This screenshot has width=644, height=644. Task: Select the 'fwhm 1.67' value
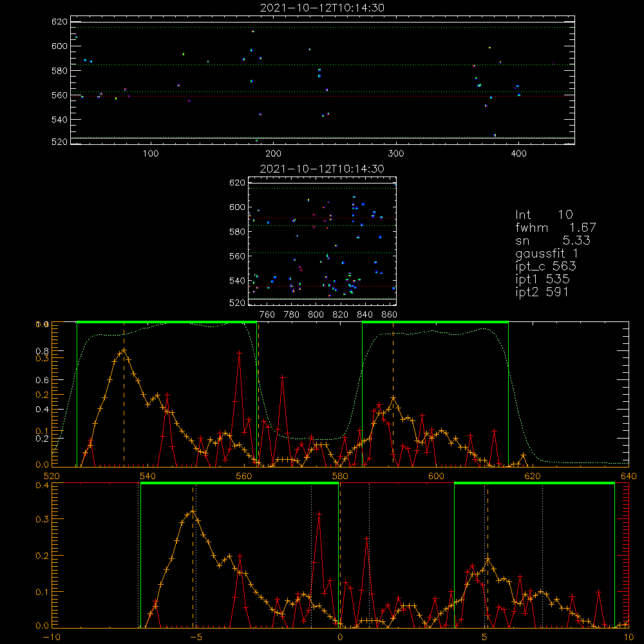[555, 227]
